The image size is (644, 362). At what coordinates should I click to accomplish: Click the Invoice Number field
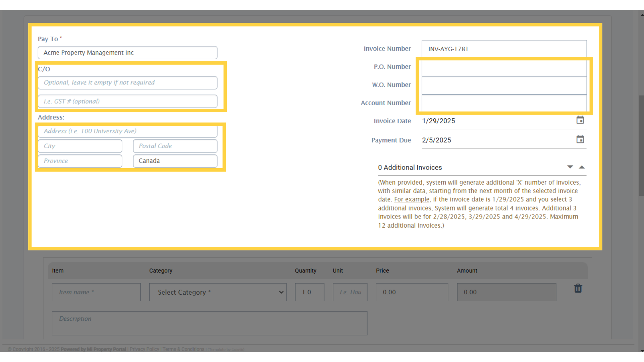point(504,49)
